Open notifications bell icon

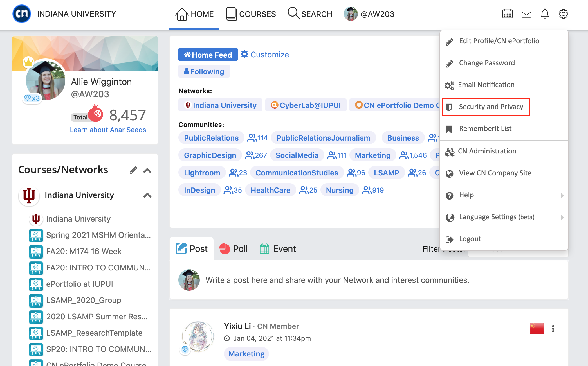(x=545, y=14)
